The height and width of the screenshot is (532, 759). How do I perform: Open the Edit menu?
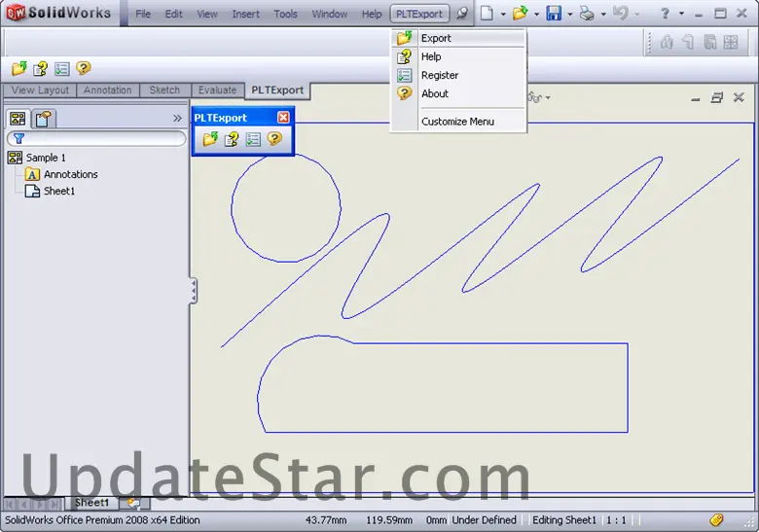coord(173,14)
